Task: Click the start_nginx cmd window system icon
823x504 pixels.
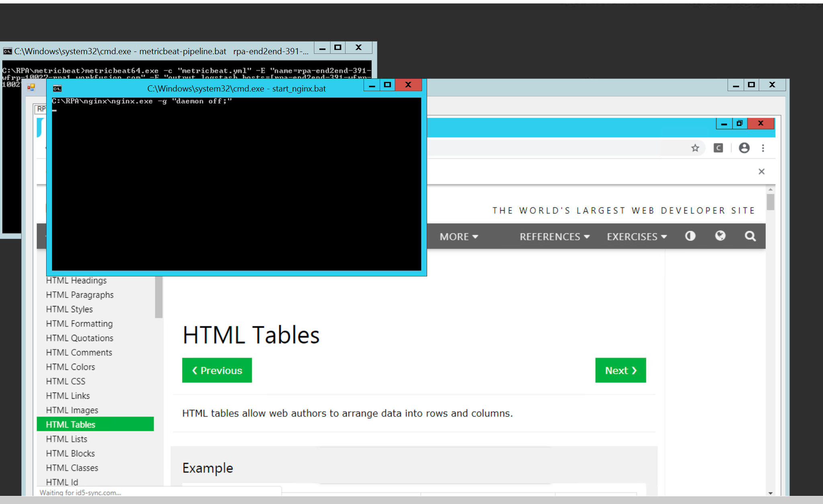Action: [x=57, y=89]
